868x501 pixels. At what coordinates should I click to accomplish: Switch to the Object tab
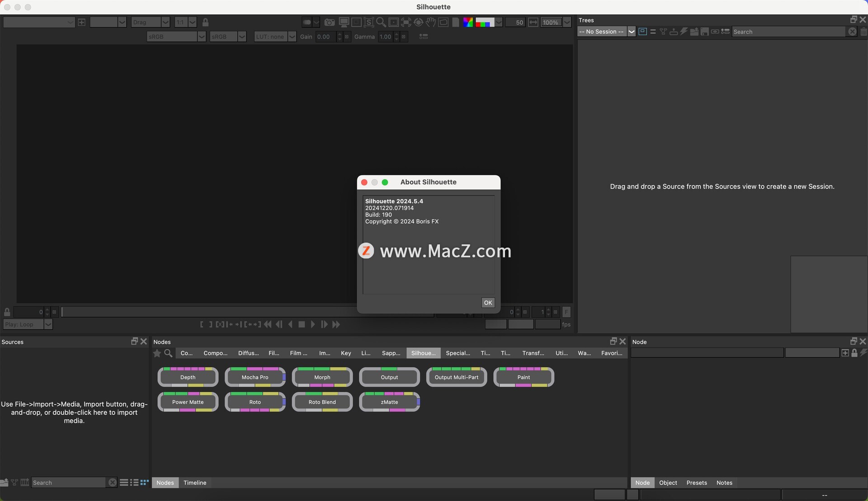pyautogui.click(x=668, y=482)
